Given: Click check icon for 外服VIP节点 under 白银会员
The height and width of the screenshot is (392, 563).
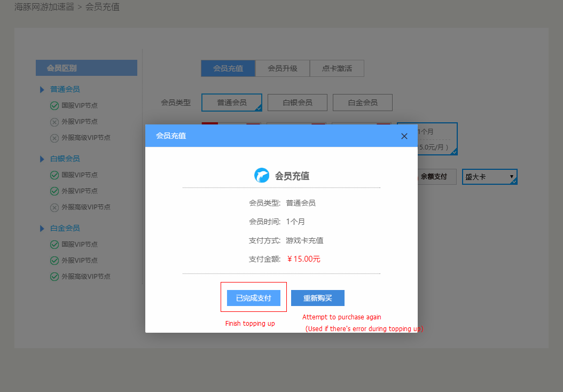Looking at the screenshot, I should (x=54, y=191).
